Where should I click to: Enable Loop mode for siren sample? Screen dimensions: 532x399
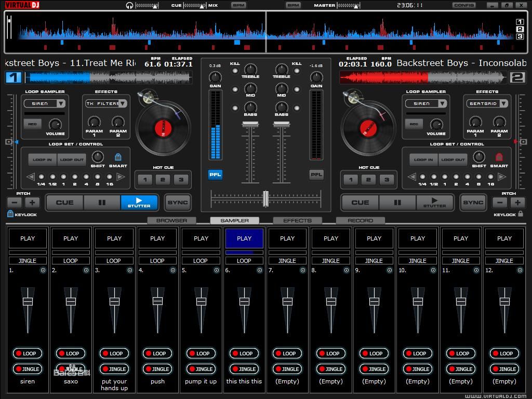tap(28, 353)
